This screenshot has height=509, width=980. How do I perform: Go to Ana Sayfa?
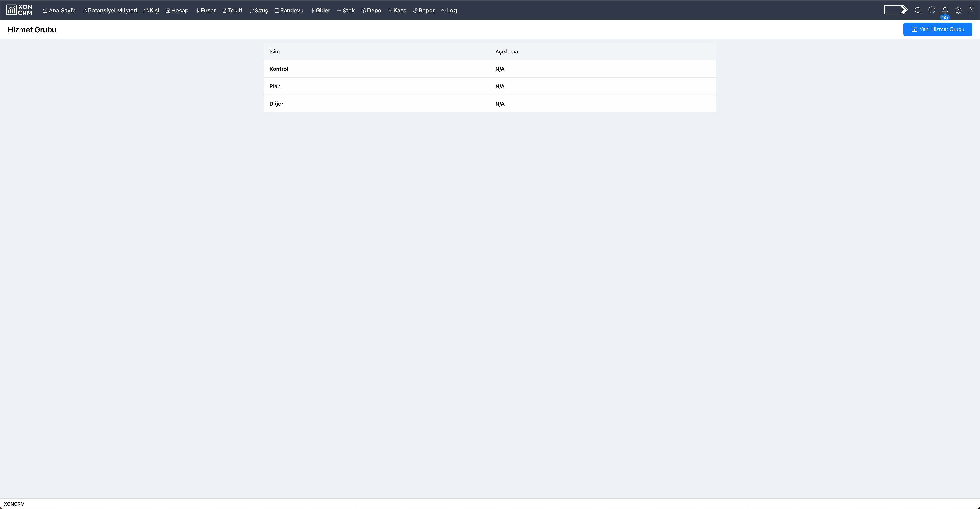click(x=59, y=10)
